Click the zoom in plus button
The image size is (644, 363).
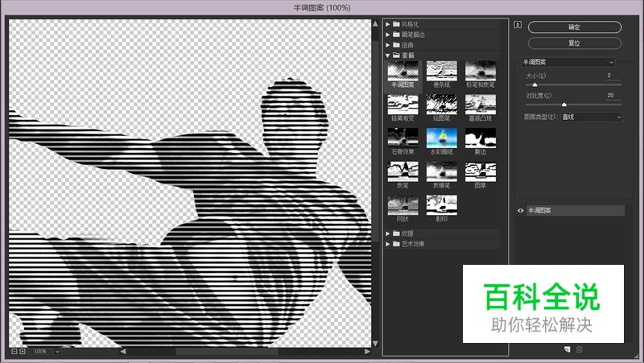[x=23, y=352]
